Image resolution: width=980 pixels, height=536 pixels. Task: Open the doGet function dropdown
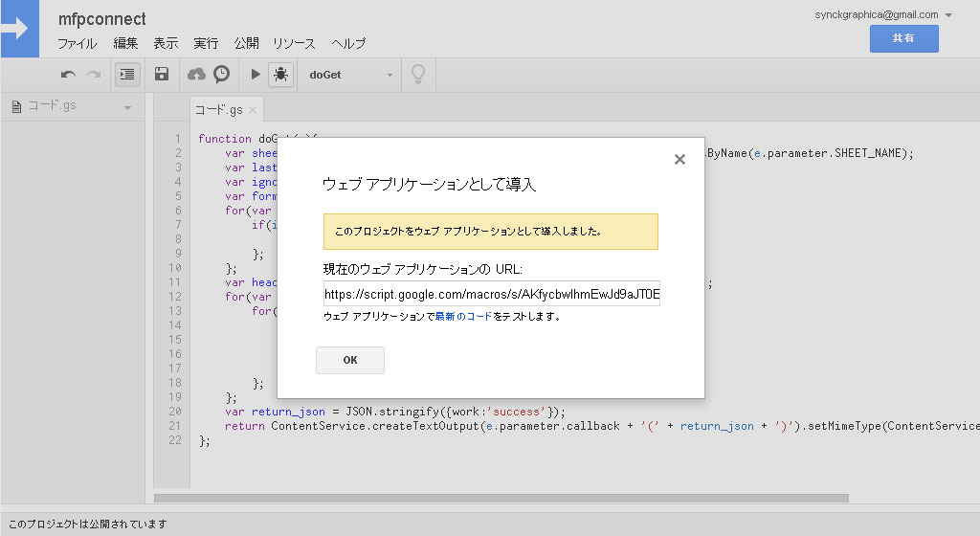(350, 75)
